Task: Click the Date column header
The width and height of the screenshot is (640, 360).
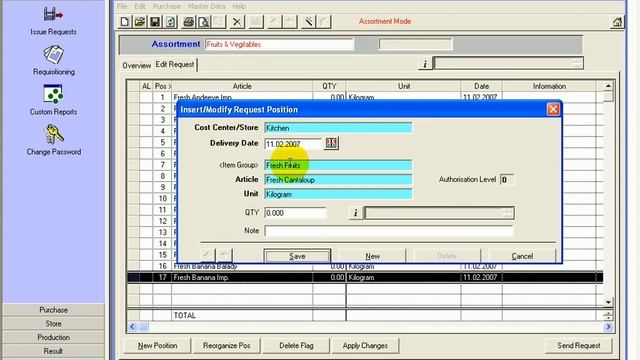Action: pos(482,86)
